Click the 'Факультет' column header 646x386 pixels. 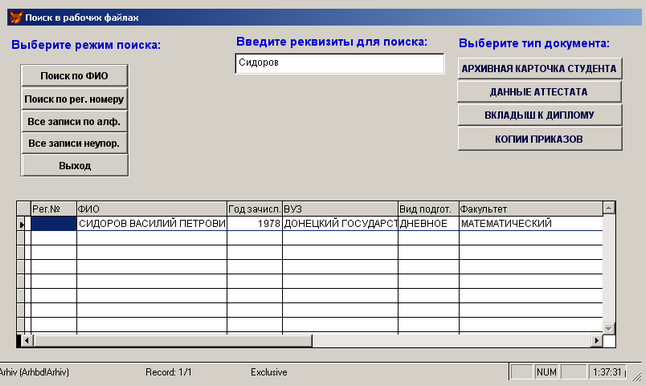tap(531, 209)
